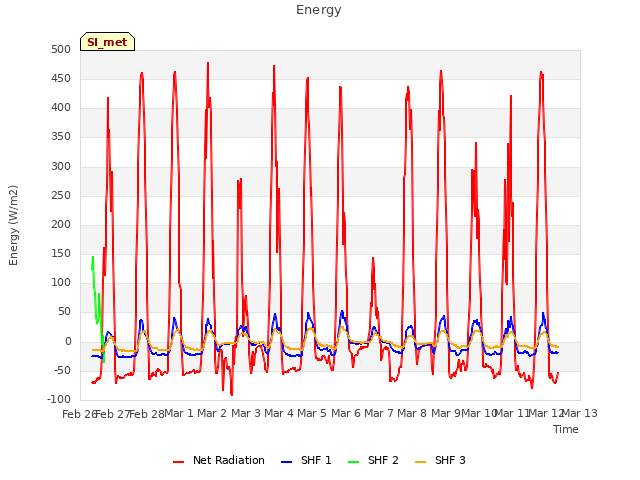This screenshot has width=640, height=480.
Task: Click the 150 y-axis tick value
Action: point(61,253)
